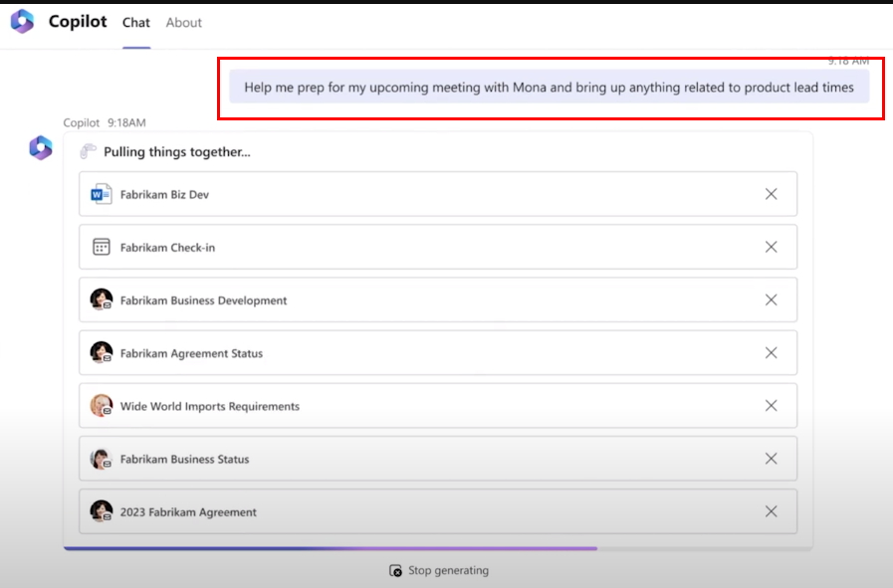The image size is (893, 588).
Task: Open the Fabrikam Business Status email title
Action: pyautogui.click(x=184, y=460)
